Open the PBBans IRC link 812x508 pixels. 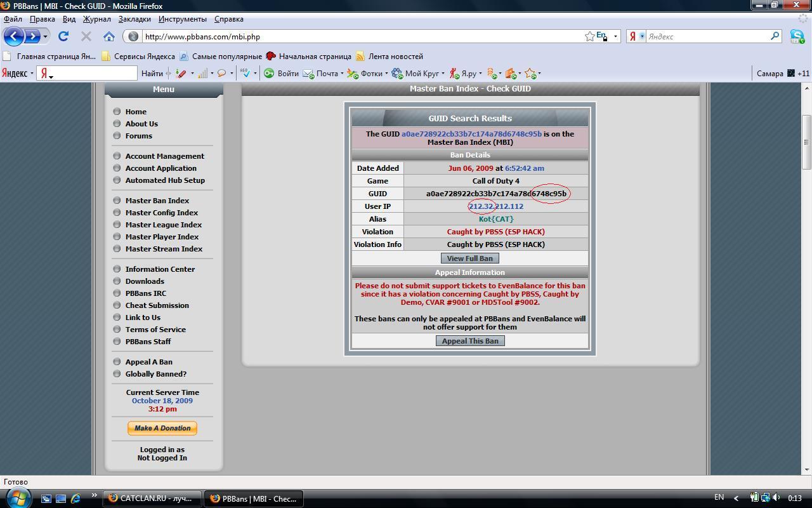(x=146, y=293)
